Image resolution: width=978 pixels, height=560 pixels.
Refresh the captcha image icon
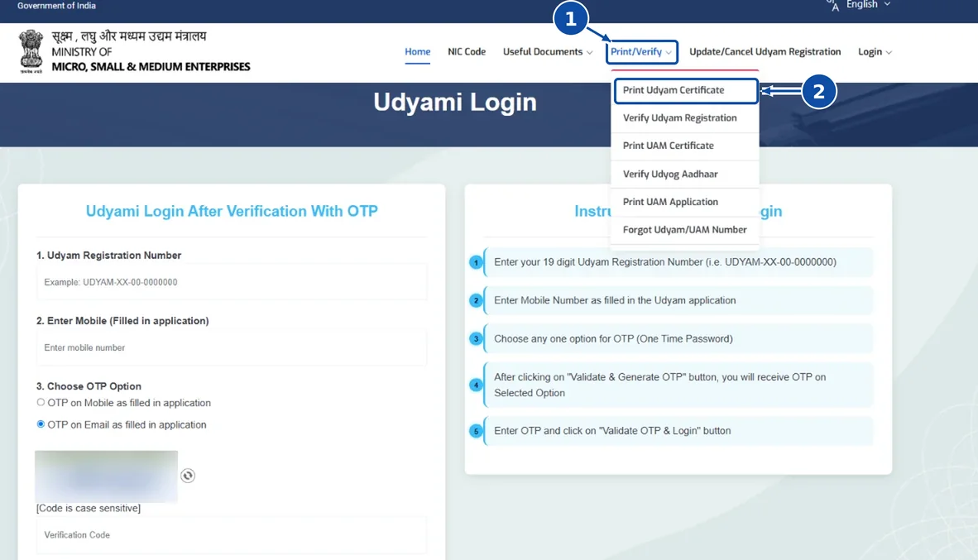[188, 476]
